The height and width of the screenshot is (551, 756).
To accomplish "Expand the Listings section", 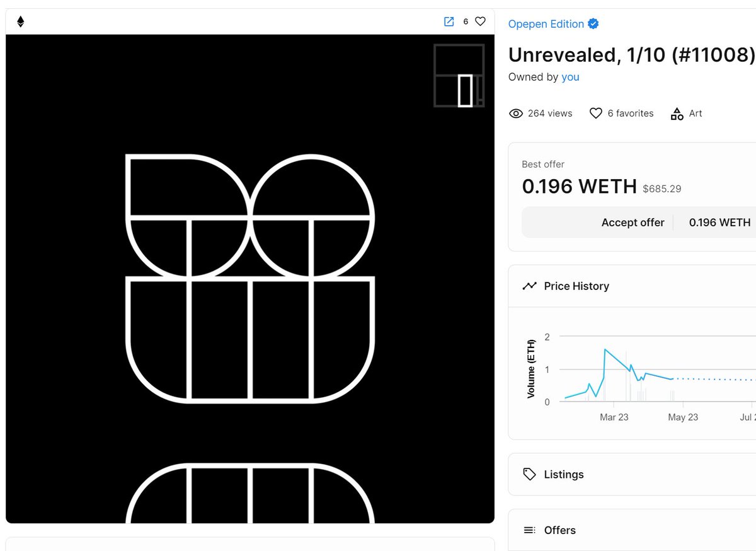I will point(632,474).
